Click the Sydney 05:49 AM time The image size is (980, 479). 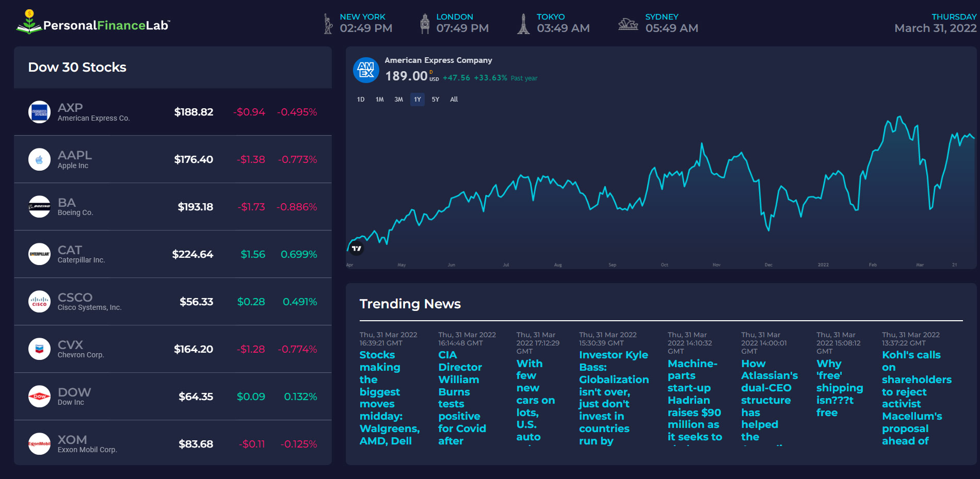(671, 28)
